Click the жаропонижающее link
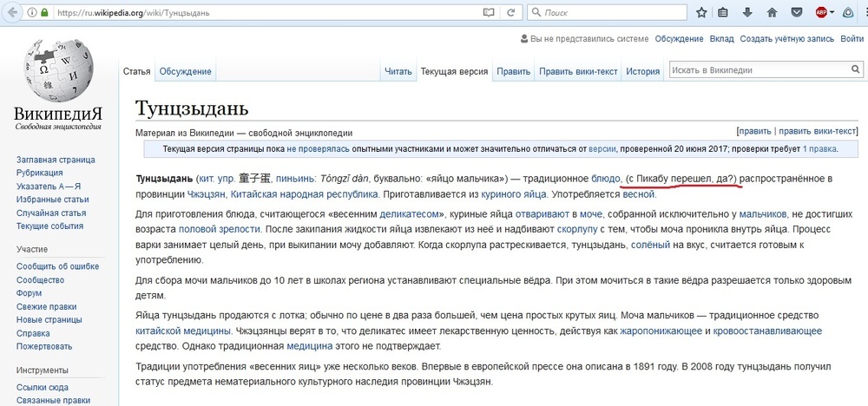Screen dimensions: 868x406 tap(661, 331)
